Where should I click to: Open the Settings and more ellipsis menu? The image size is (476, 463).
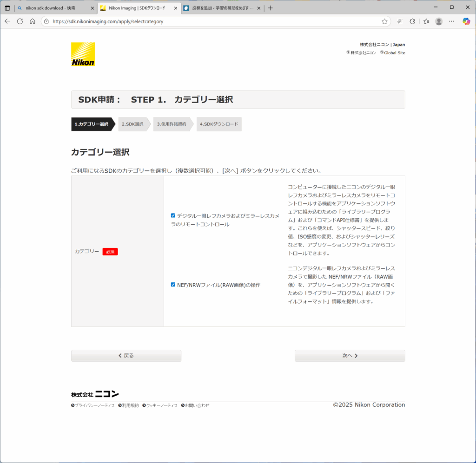451,21
